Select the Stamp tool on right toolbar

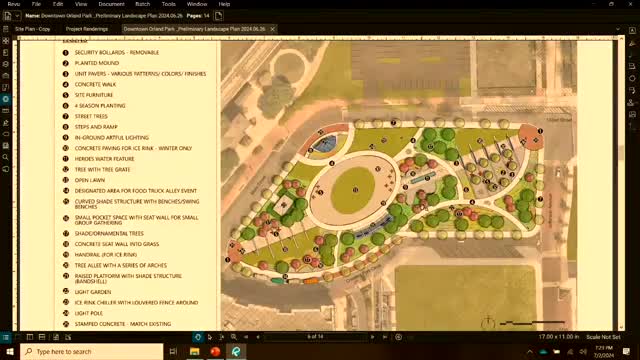[632, 102]
